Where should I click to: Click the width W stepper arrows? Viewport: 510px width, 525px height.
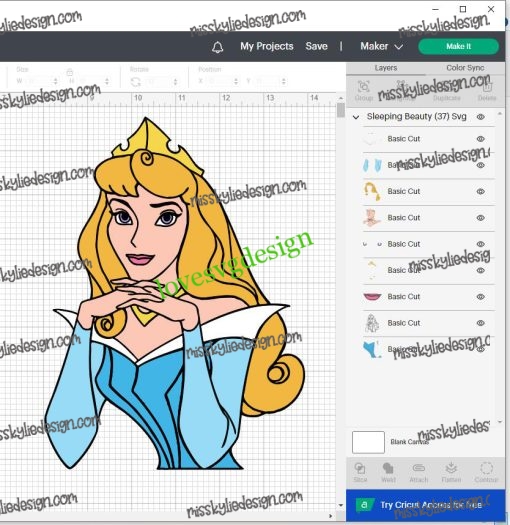click(56, 81)
